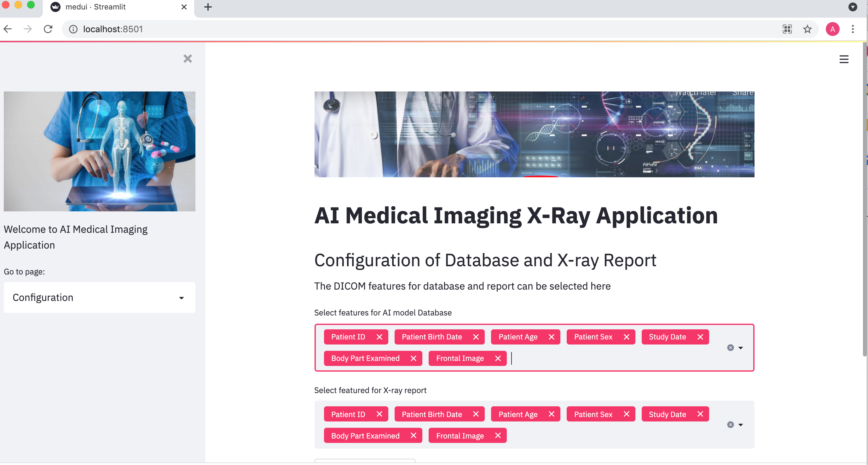Expand the X-ray report features dropdown
This screenshot has height=465, width=868.
click(741, 425)
